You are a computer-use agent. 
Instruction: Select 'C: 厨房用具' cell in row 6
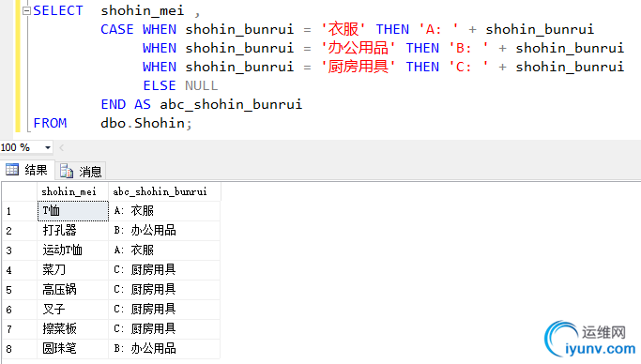[164, 310]
